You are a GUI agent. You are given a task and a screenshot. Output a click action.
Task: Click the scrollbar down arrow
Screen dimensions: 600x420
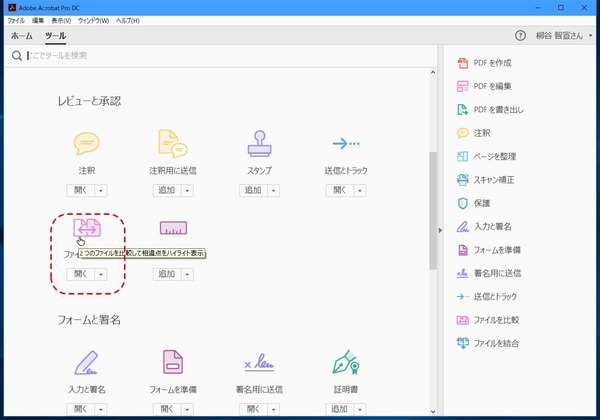[433, 412]
